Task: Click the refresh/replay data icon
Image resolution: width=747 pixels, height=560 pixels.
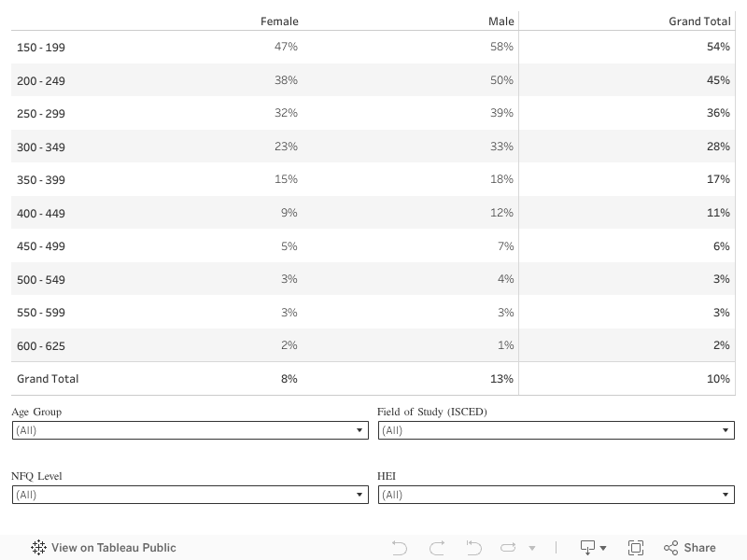Action: (509, 548)
